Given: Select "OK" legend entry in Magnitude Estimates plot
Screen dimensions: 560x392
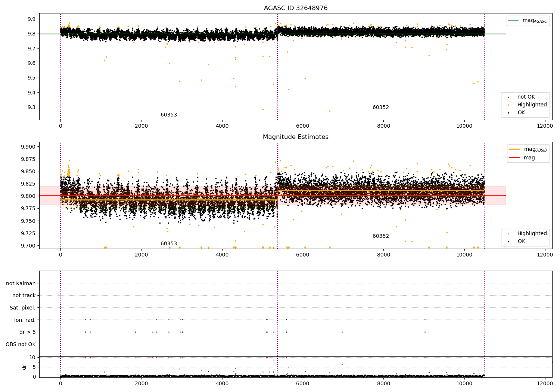Looking at the screenshot, I should coord(521,242).
